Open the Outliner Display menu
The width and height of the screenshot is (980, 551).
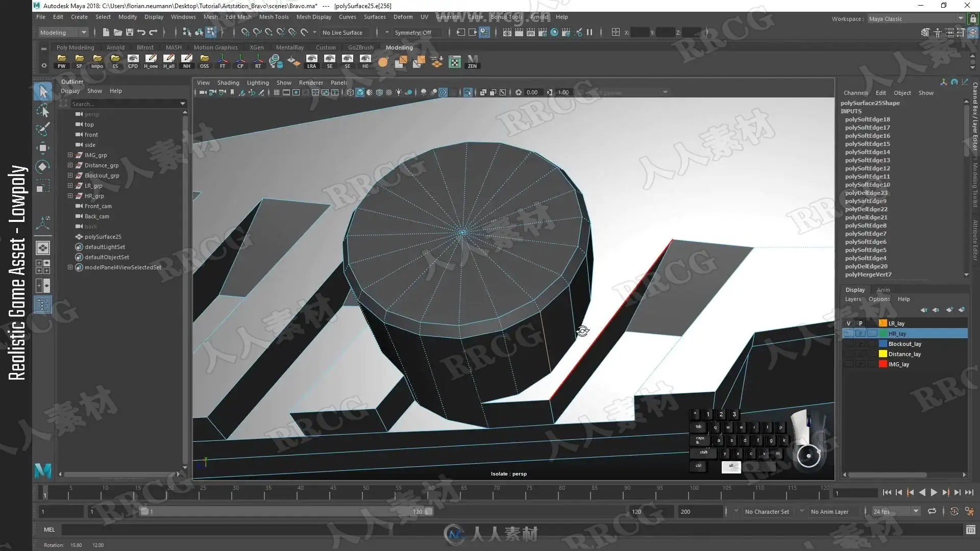70,91
